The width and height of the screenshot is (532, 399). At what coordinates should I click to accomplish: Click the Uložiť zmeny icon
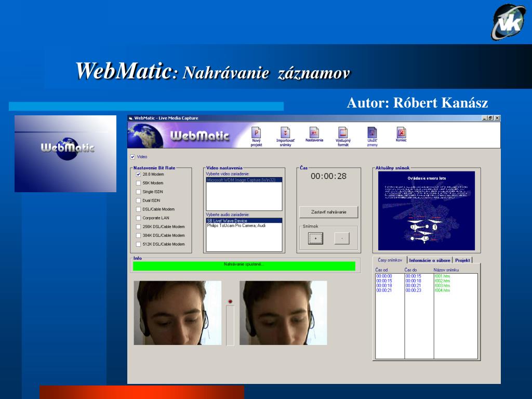click(x=372, y=137)
